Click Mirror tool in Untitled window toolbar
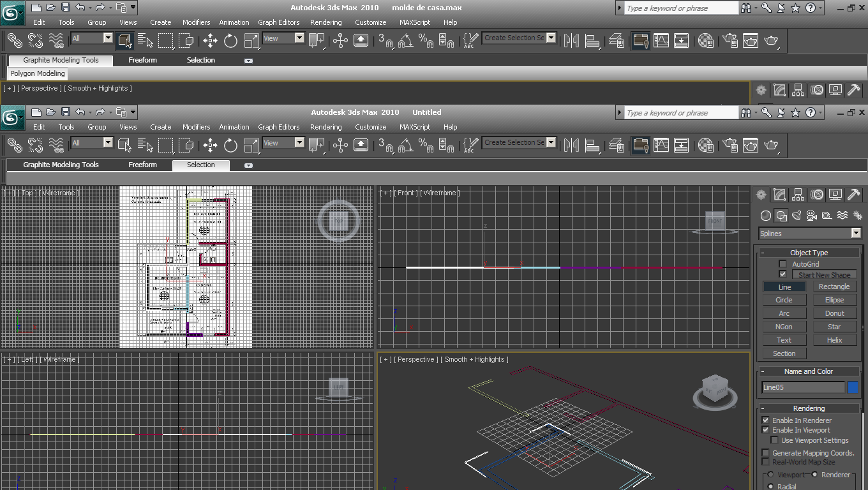 pos(571,145)
